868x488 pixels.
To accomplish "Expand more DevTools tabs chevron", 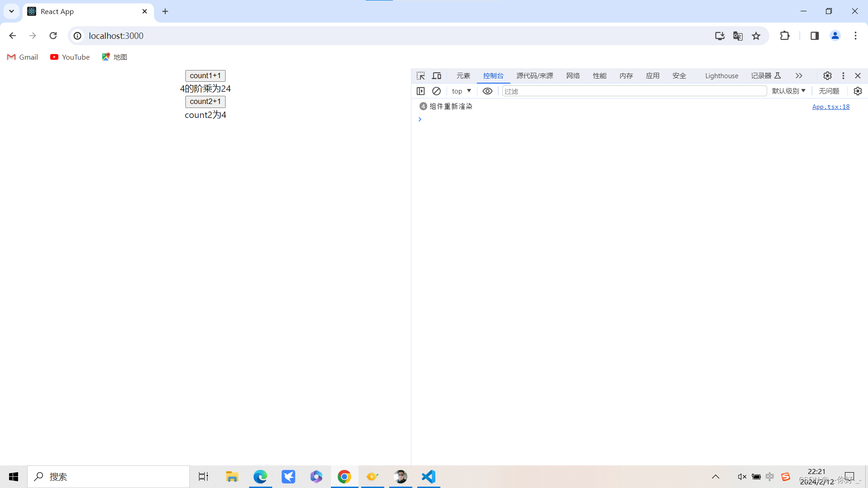I will [799, 75].
